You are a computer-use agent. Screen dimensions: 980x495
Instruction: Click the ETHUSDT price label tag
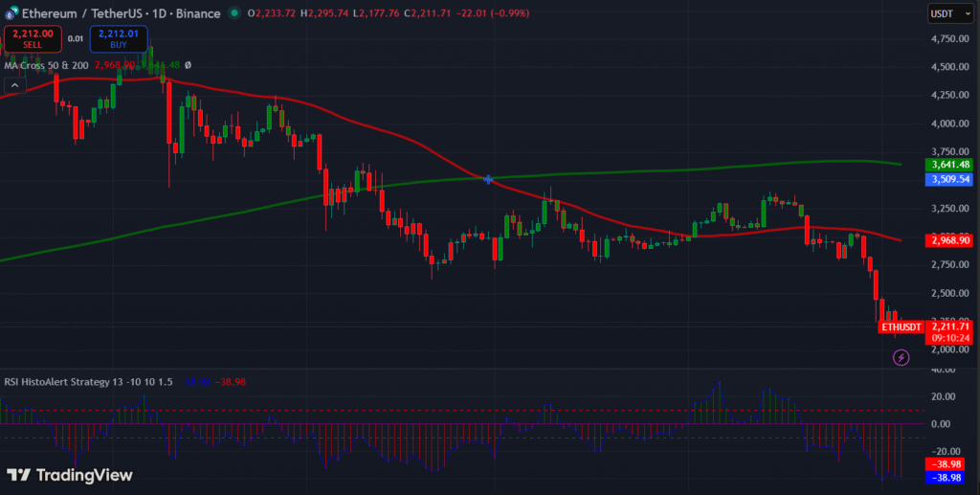tap(901, 326)
